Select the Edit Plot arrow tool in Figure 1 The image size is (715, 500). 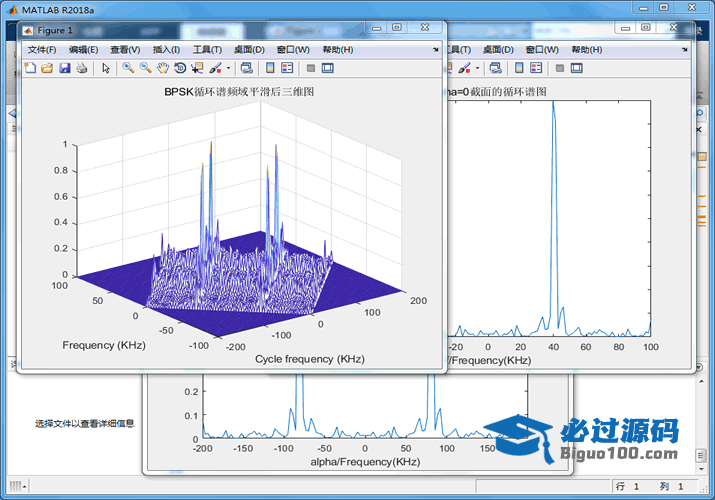tap(106, 68)
